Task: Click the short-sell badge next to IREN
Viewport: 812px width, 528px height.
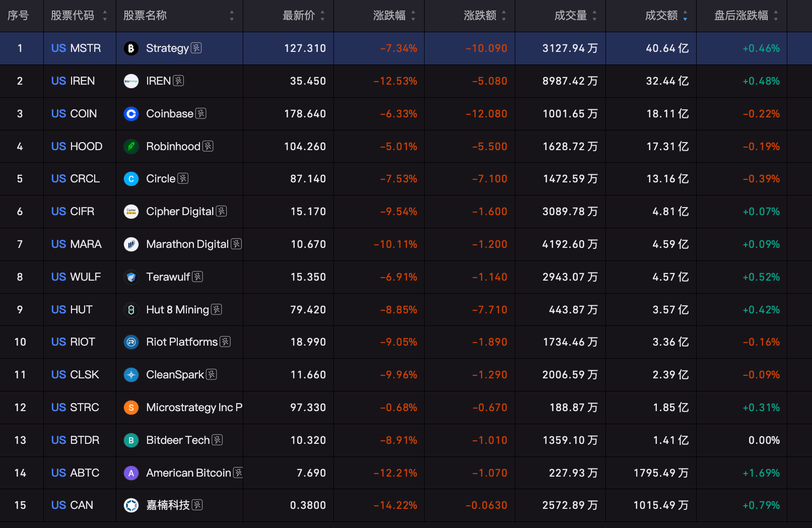Action: (178, 81)
